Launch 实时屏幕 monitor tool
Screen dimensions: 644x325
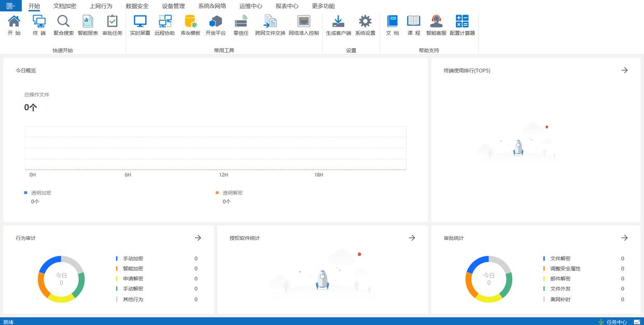coord(140,22)
